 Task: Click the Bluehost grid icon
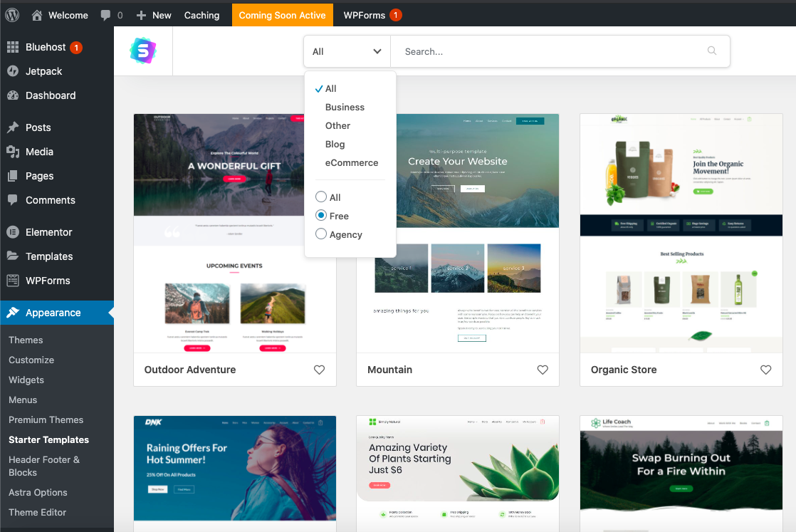13,47
